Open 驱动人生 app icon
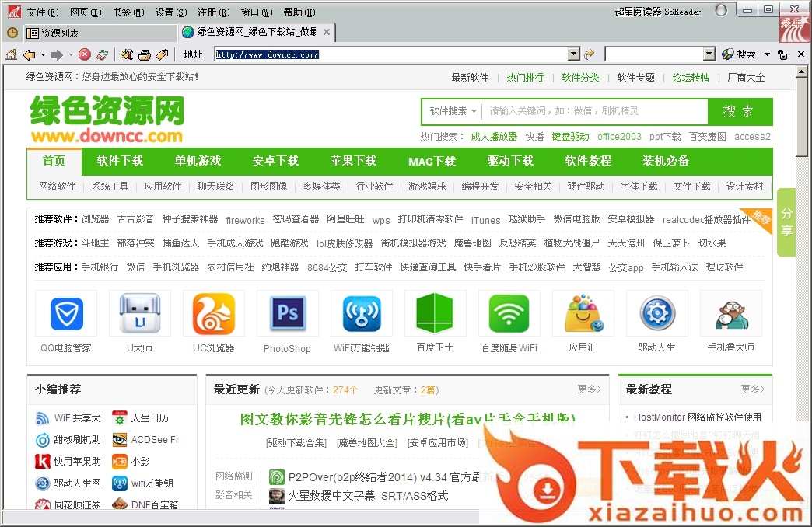Image resolution: width=812 pixels, height=527 pixels. point(657,313)
